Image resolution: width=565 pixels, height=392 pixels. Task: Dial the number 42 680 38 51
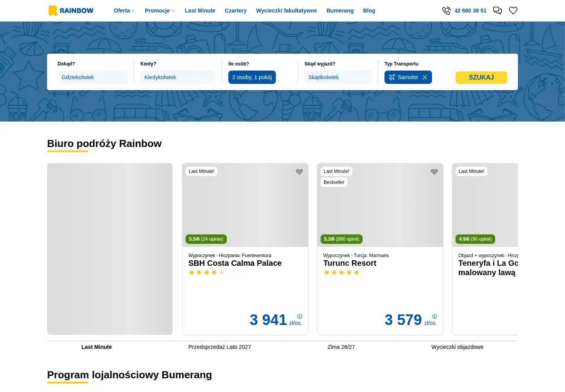pyautogui.click(x=470, y=11)
